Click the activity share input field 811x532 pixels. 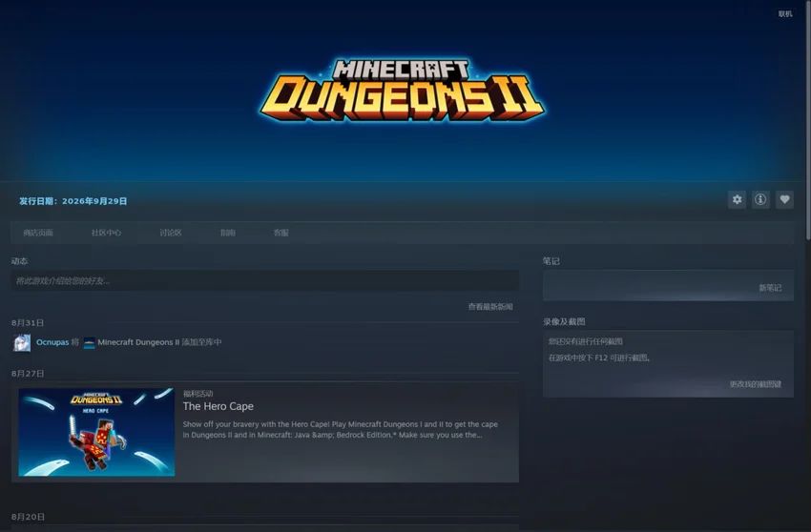tap(265, 280)
